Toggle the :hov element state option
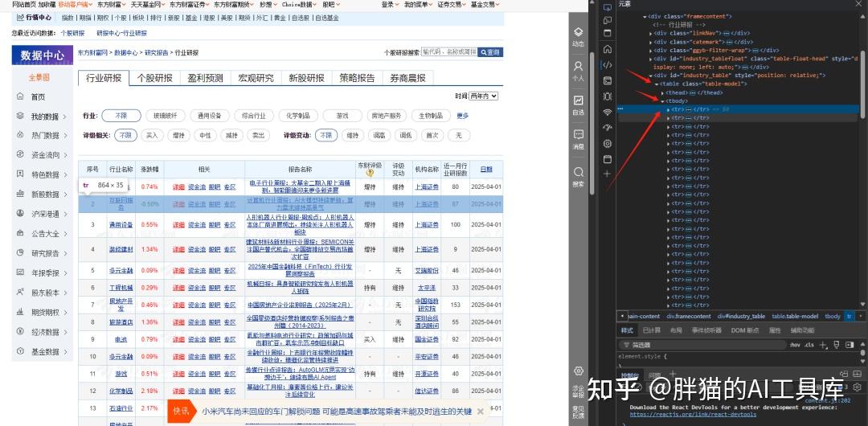Screen dimensions: 868x426 coord(794,345)
